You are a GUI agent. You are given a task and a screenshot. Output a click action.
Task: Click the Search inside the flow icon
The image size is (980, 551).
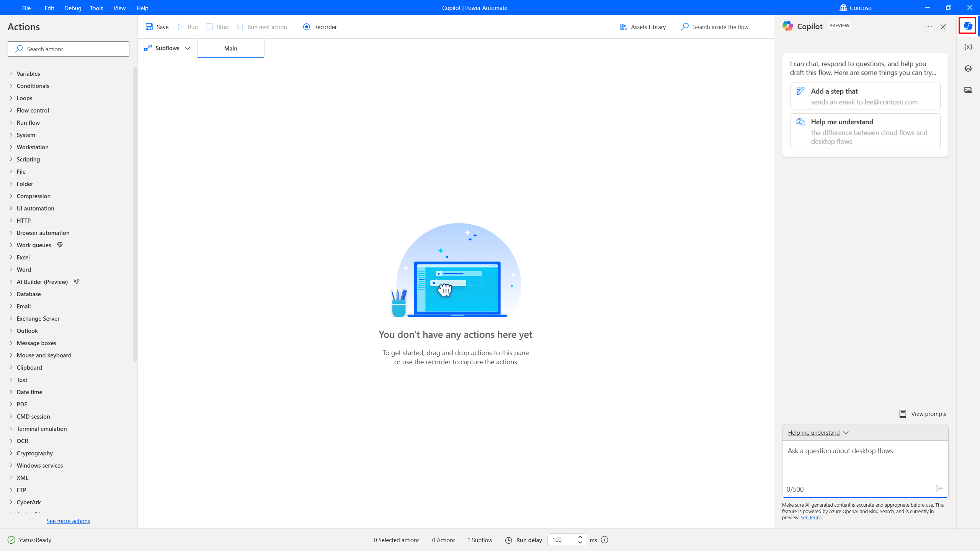tap(684, 27)
